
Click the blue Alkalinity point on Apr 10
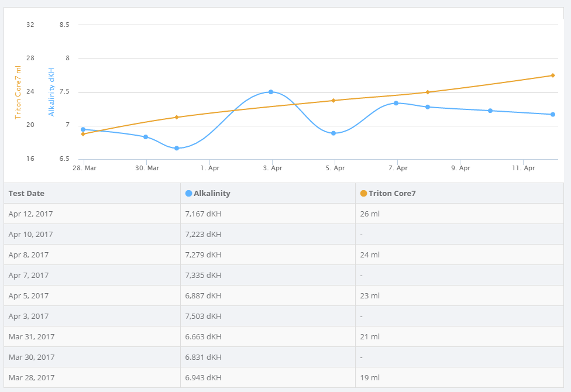[x=490, y=111]
